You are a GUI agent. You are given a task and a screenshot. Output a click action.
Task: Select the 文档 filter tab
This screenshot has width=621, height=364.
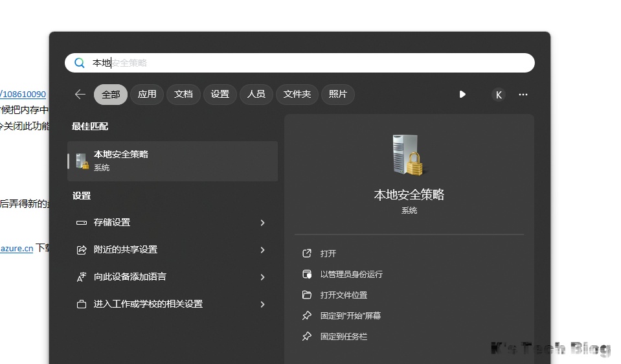point(184,95)
